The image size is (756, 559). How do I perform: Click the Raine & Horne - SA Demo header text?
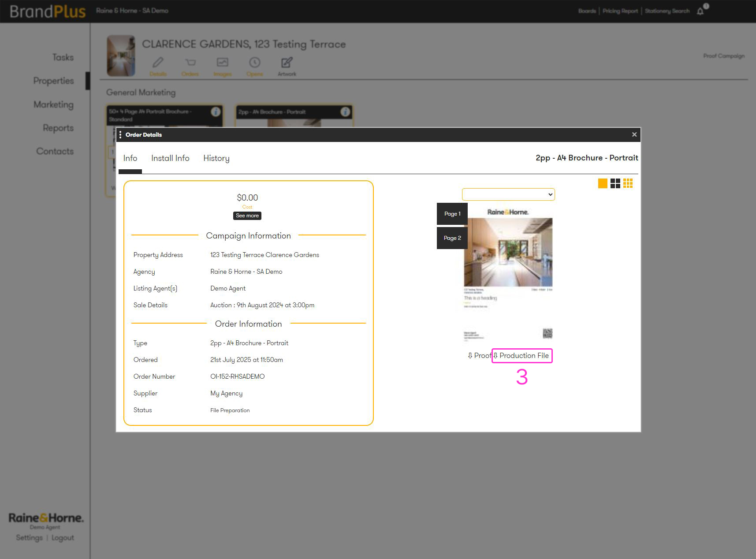point(132,11)
